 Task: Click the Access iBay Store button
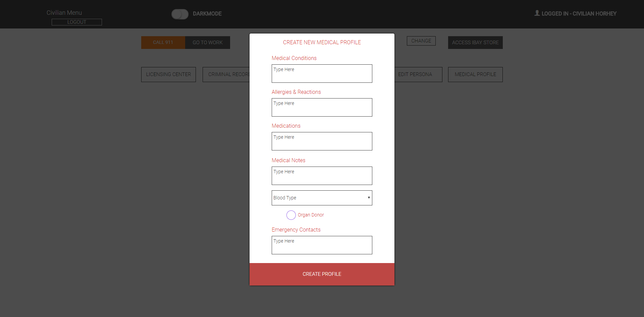[x=475, y=43]
